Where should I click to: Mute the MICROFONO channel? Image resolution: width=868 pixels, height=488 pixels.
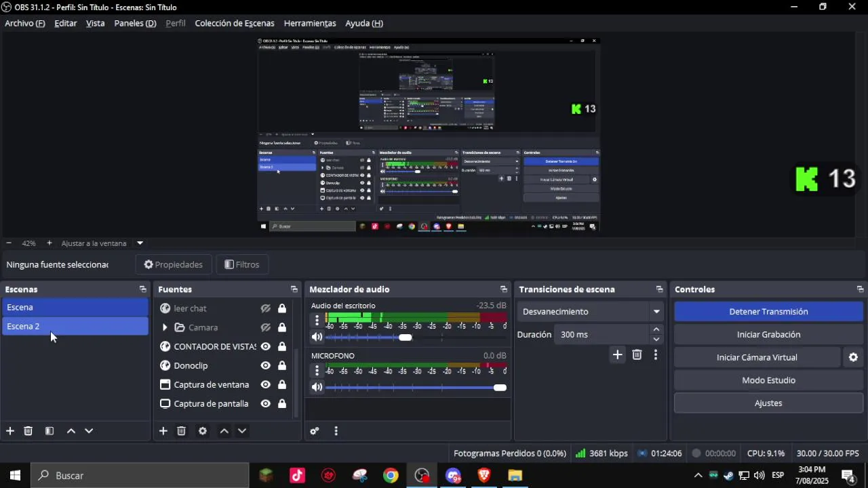click(317, 387)
